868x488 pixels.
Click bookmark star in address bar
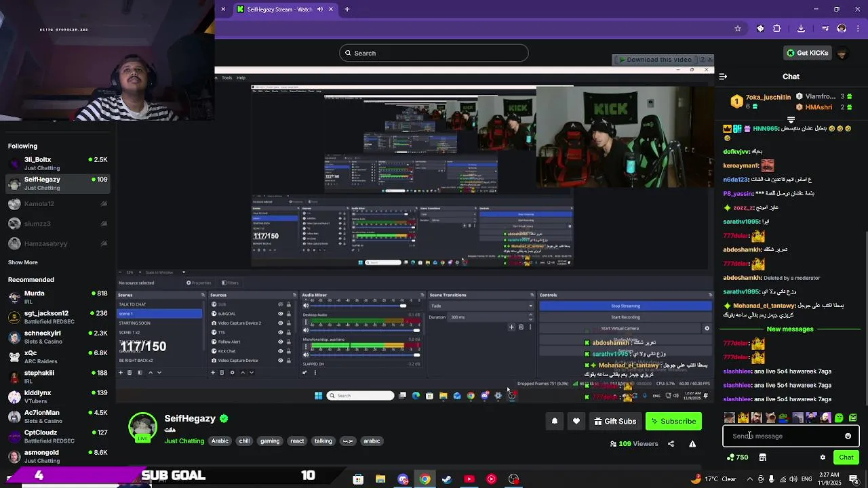point(738,28)
